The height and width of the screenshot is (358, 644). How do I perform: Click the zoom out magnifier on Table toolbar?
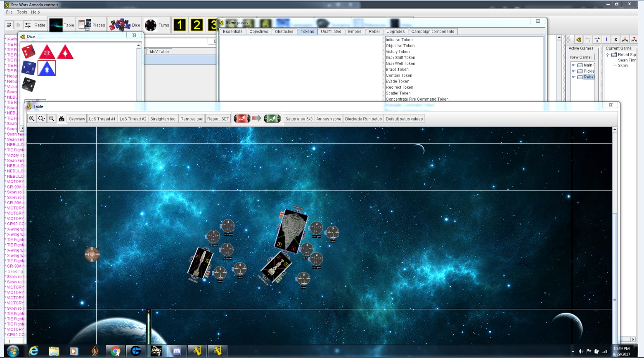(52, 119)
